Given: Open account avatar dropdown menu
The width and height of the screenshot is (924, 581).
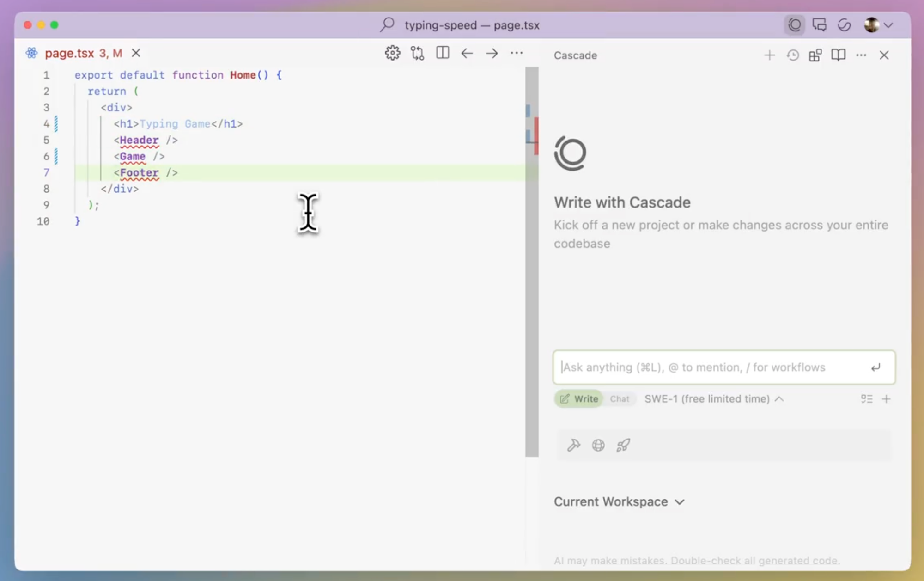Looking at the screenshot, I should [878, 25].
